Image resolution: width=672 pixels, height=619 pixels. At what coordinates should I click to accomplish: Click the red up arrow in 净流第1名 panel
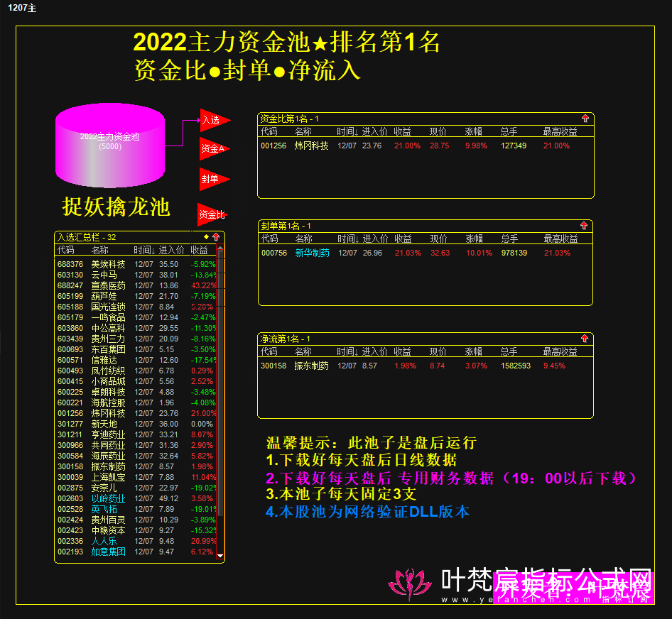tap(585, 339)
